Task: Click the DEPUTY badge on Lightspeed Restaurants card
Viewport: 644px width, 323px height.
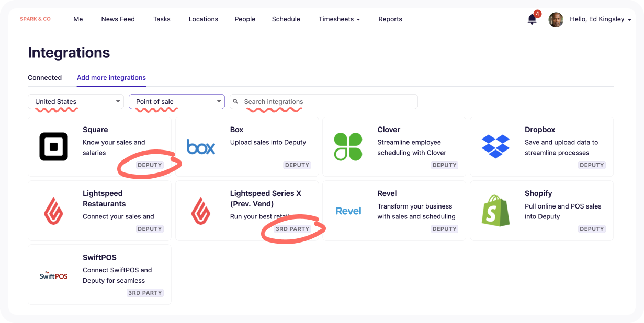Action: (150, 229)
